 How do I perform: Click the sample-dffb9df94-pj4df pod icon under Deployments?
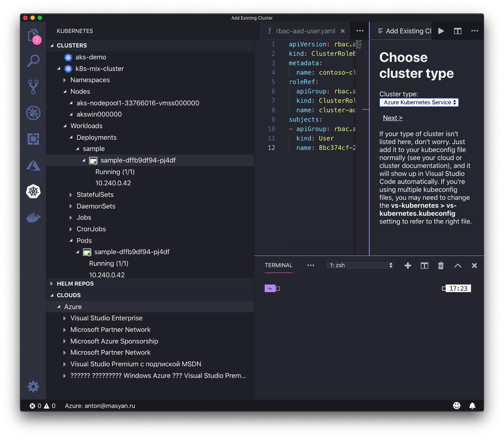click(x=93, y=161)
